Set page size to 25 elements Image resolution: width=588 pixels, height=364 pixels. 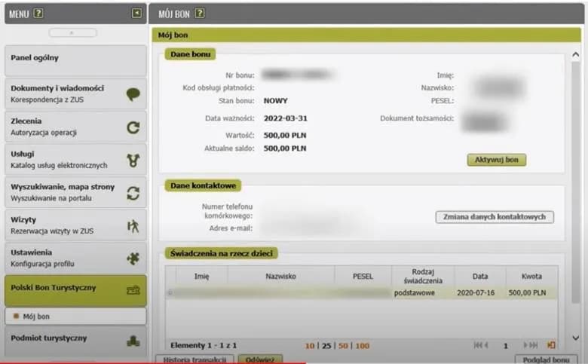pos(328,346)
